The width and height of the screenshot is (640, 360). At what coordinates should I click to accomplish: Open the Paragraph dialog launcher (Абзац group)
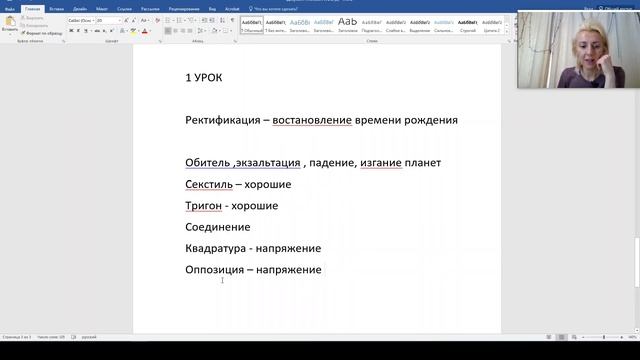coord(235,41)
